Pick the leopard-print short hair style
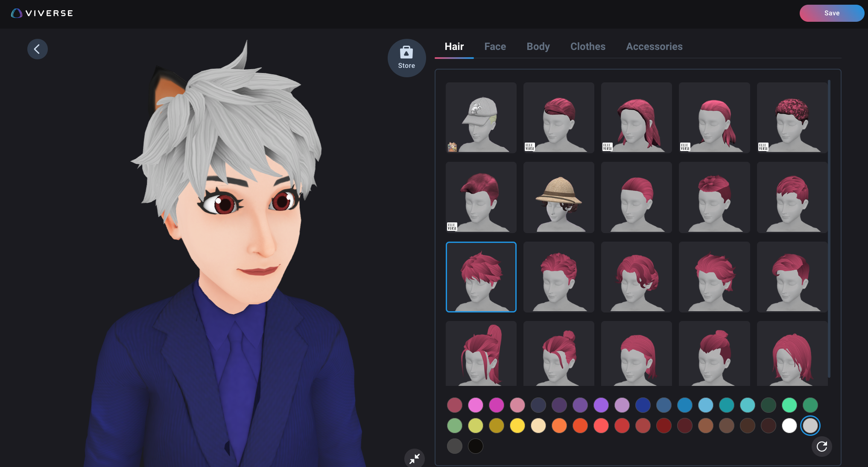This screenshot has width=868, height=467. 792,118
